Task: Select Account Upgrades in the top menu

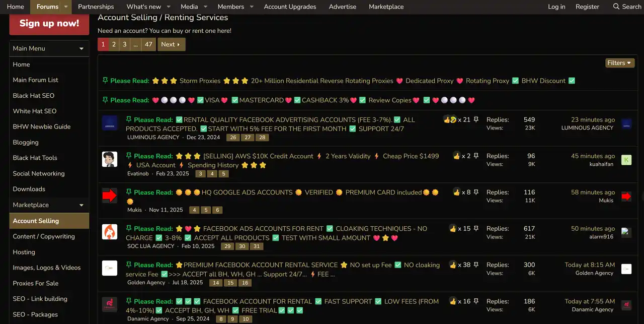Action: 290,7
